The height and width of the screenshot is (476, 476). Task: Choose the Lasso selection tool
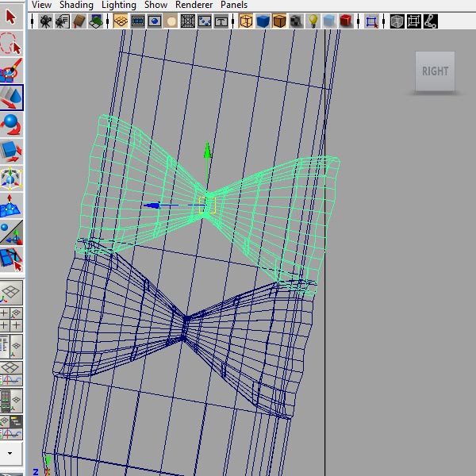[11, 44]
